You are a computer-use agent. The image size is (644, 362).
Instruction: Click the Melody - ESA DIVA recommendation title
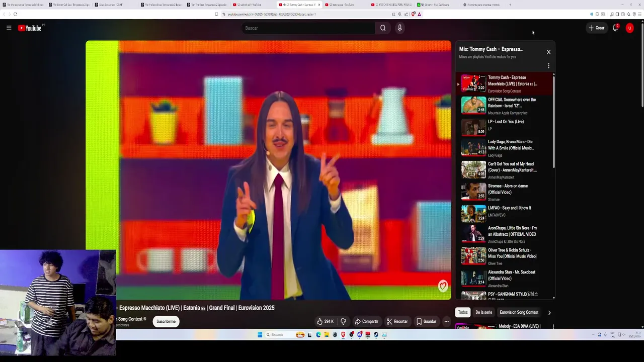pos(519,326)
